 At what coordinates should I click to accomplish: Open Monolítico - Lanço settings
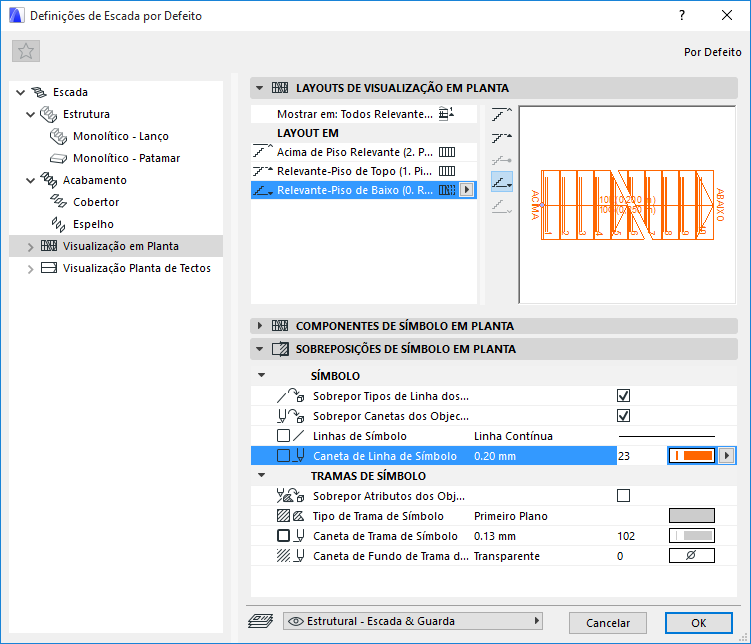click(121, 136)
